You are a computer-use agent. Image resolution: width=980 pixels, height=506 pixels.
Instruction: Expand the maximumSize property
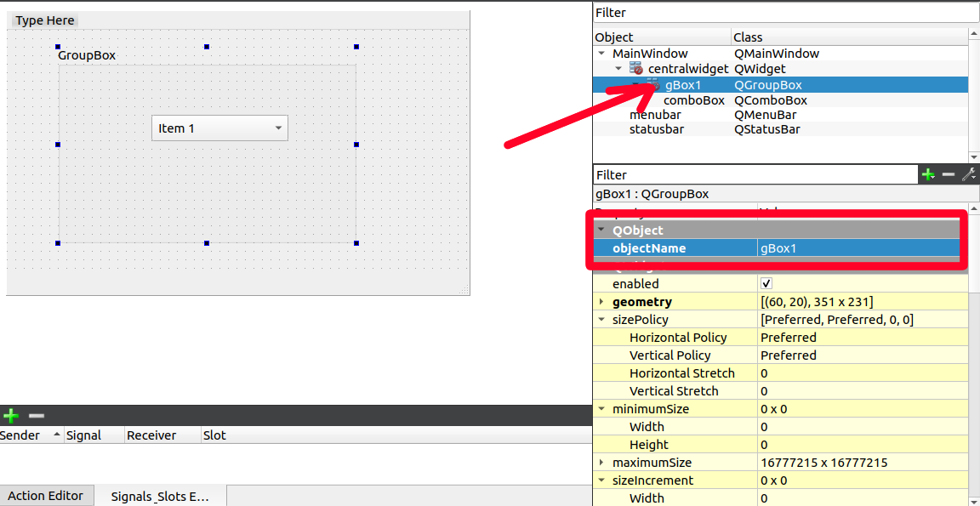[x=601, y=463]
